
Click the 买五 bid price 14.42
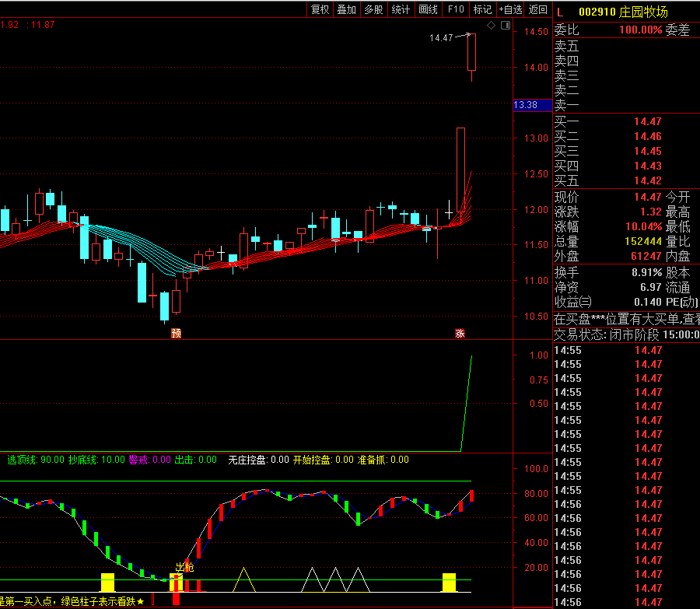coord(648,180)
